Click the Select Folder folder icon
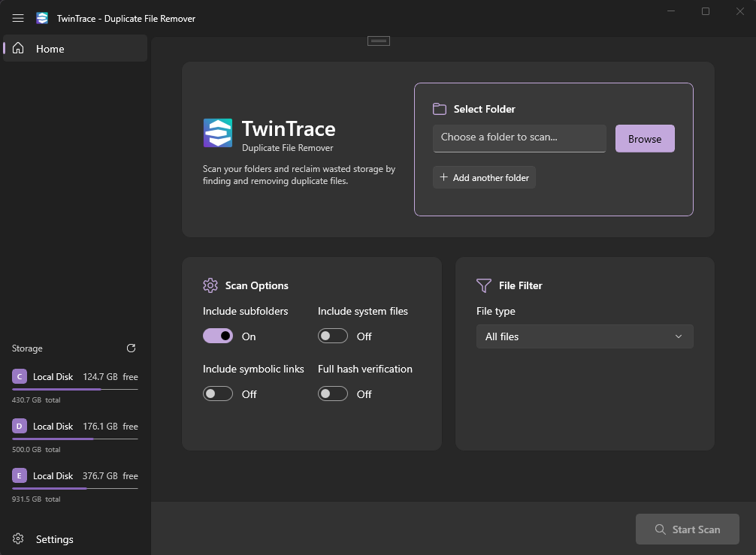 point(439,109)
